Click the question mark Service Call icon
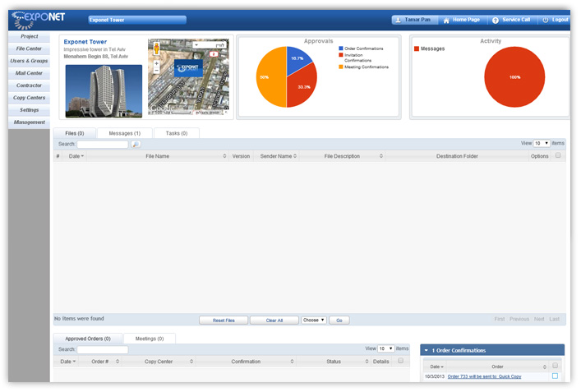581x392 pixels. click(495, 21)
